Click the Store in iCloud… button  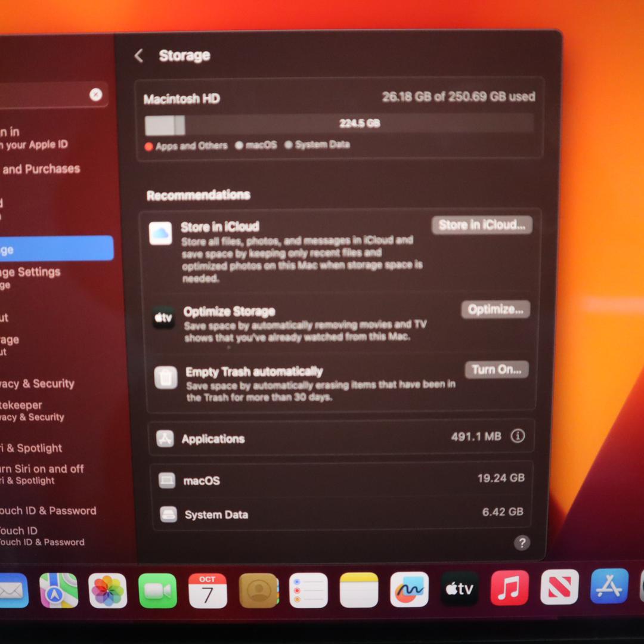(481, 225)
